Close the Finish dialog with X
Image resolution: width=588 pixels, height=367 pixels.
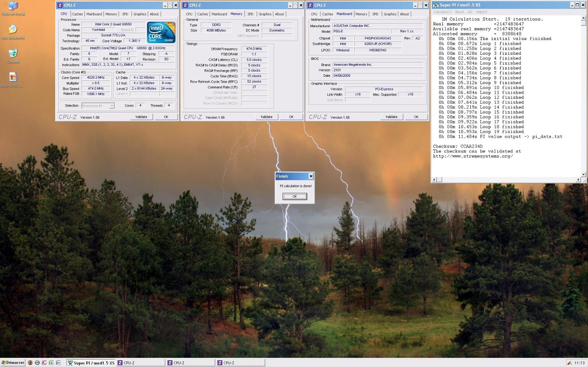click(x=311, y=176)
